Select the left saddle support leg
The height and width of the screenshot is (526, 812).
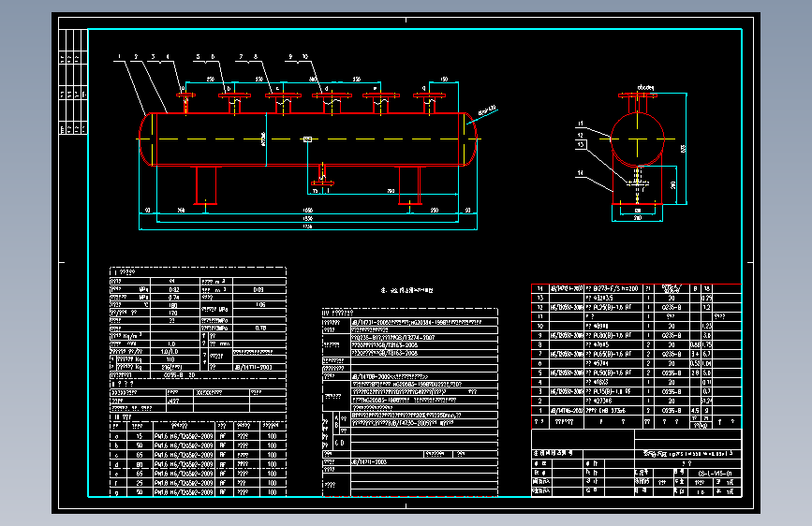click(206, 185)
